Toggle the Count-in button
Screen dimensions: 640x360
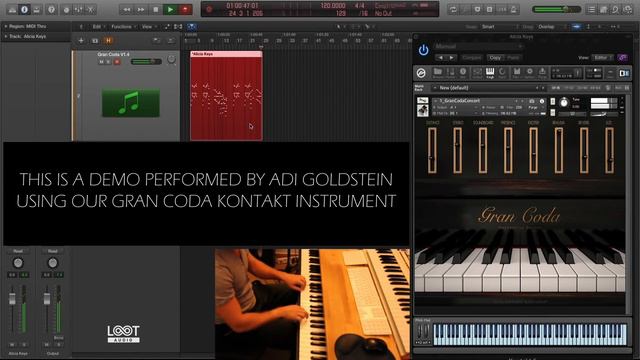point(502,9)
